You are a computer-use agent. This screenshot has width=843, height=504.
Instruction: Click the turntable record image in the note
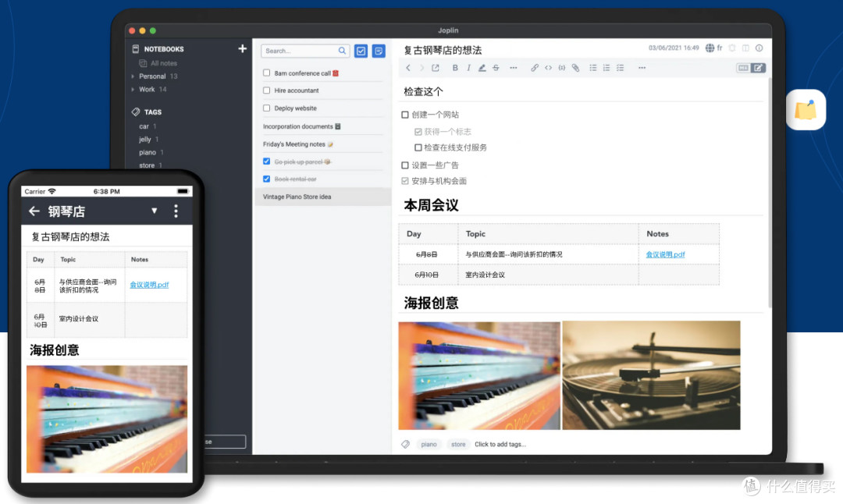(x=651, y=375)
